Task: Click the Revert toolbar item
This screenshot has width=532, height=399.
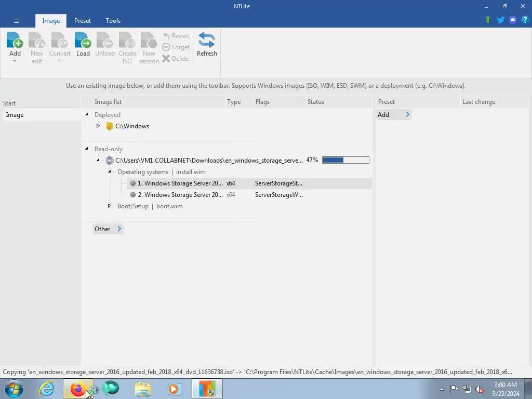Action: [176, 36]
